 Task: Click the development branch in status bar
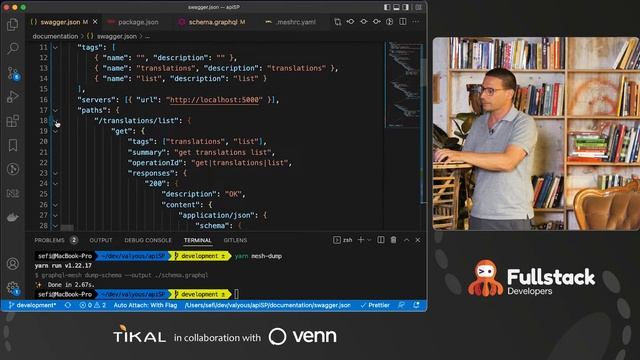click(32, 305)
